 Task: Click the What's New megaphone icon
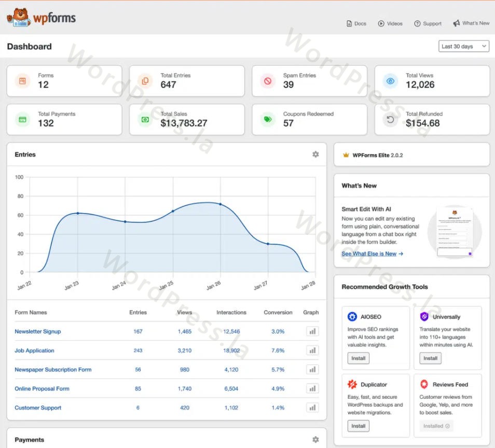[x=457, y=23]
